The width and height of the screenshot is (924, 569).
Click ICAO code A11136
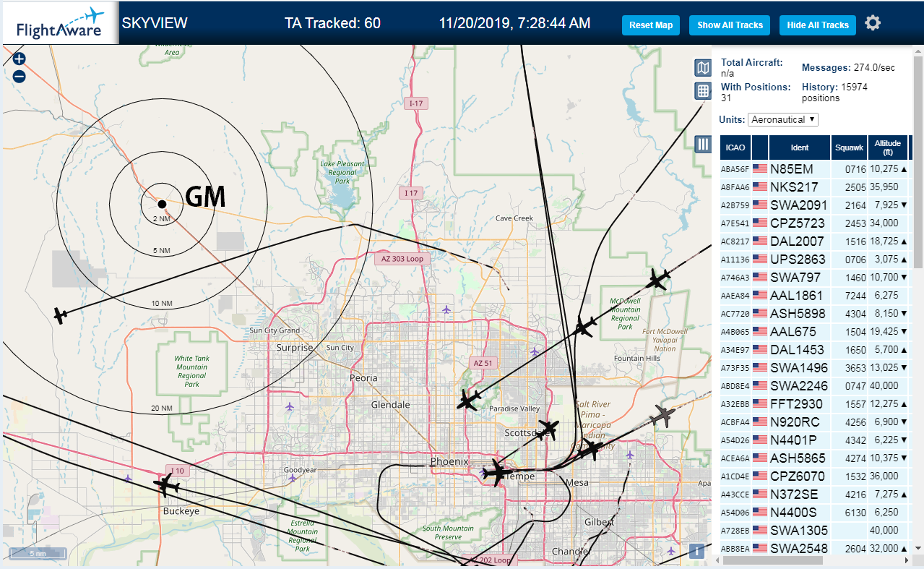pyautogui.click(x=735, y=260)
